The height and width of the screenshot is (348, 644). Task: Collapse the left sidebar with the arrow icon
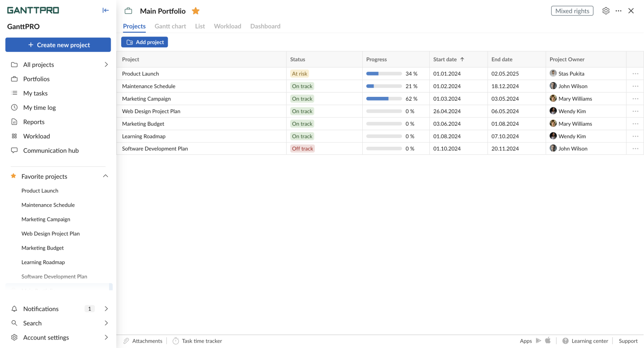click(x=105, y=10)
